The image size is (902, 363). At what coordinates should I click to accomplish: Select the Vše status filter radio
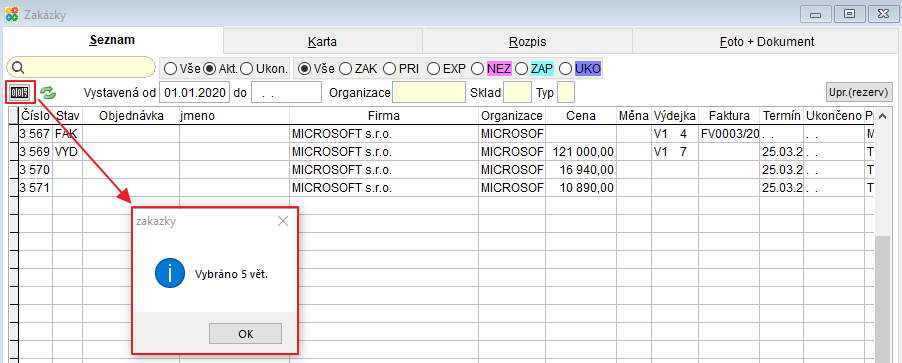305,69
